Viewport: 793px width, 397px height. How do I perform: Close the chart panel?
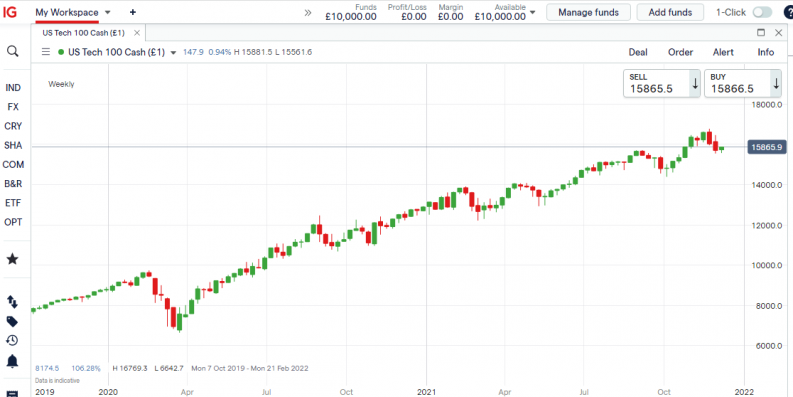[x=779, y=33]
